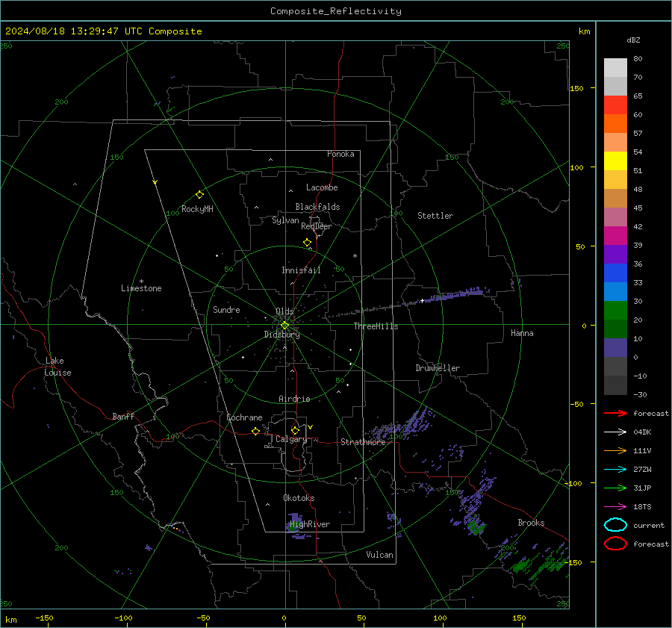672x628 pixels.
Task: Select the red forecast ellipse icon
Action: click(615, 544)
